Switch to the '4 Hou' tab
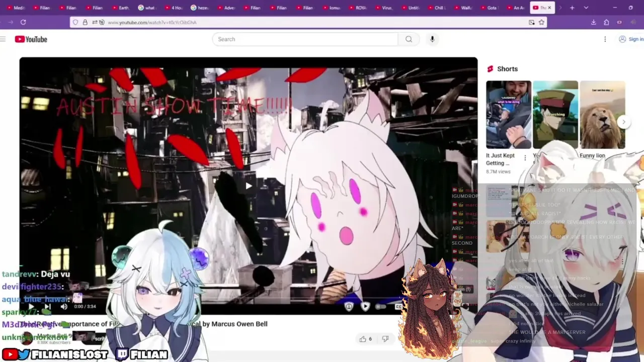The image size is (644, 362). click(174, 8)
